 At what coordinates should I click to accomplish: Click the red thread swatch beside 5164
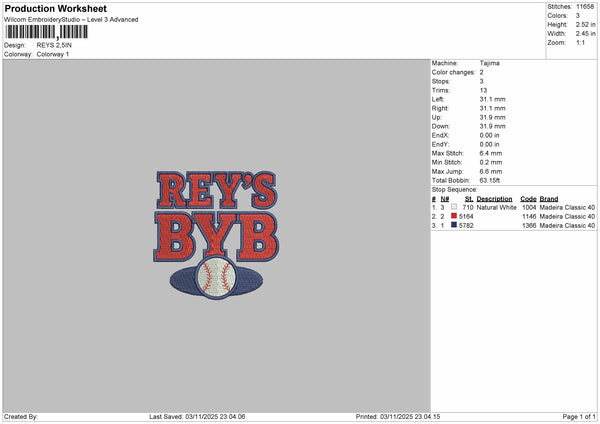(x=454, y=216)
